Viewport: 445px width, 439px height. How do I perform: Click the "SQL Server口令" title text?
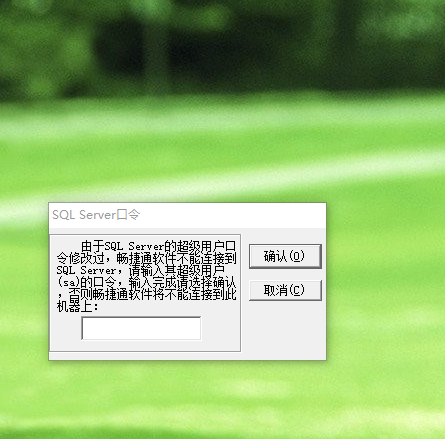(96, 215)
